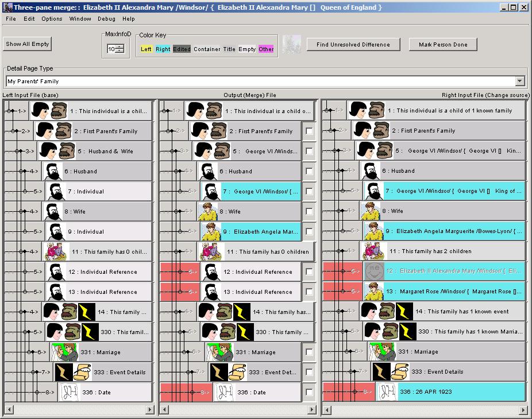The width and height of the screenshot is (532, 419).
Task: Open the Options menu
Action: click(52, 19)
